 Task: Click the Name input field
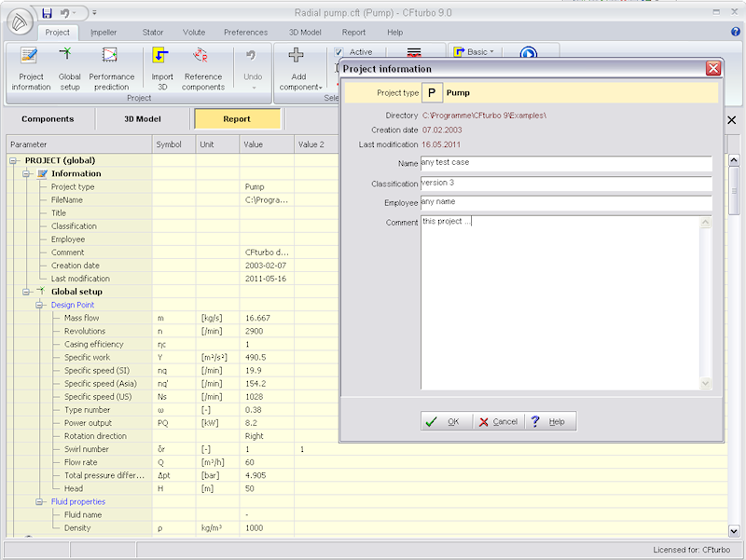pyautogui.click(x=566, y=163)
